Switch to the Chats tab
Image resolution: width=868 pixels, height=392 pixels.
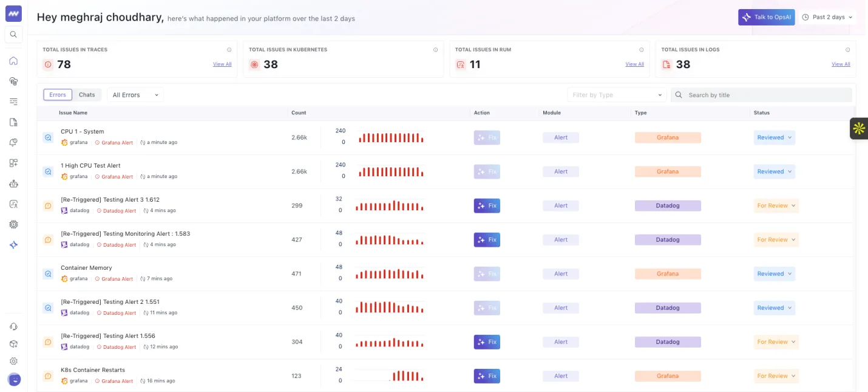(87, 95)
